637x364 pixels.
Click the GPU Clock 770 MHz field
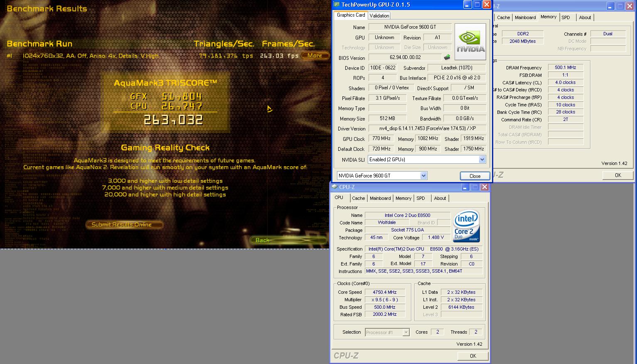pos(381,138)
